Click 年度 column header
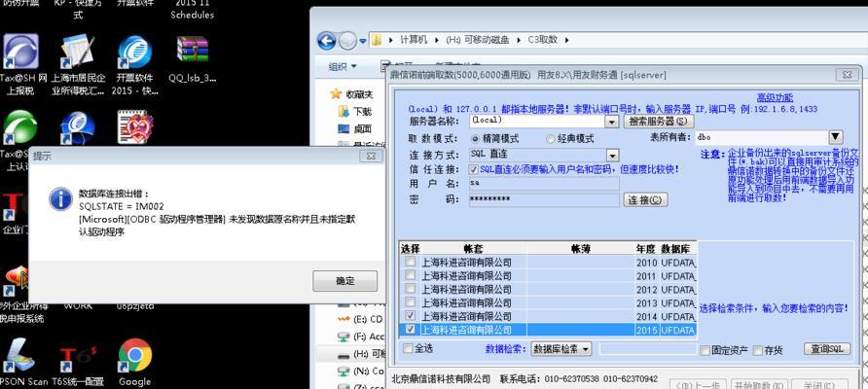This screenshot has height=389, width=868. pyautogui.click(x=645, y=249)
